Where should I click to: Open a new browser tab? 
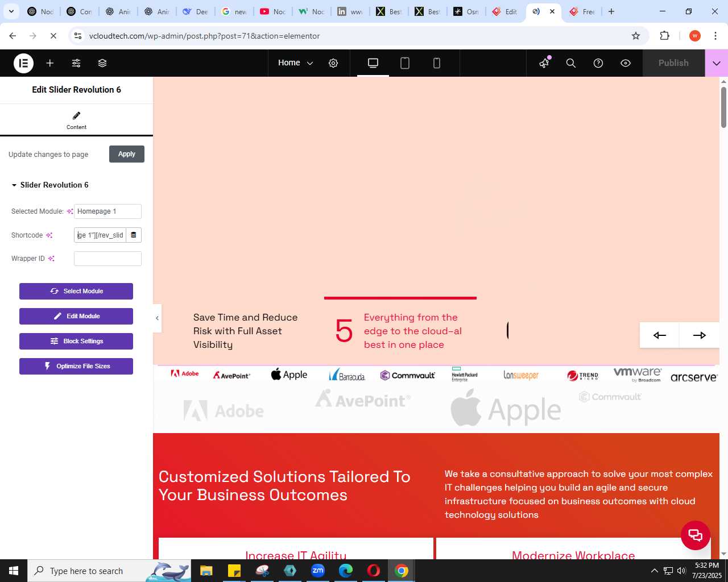click(611, 11)
